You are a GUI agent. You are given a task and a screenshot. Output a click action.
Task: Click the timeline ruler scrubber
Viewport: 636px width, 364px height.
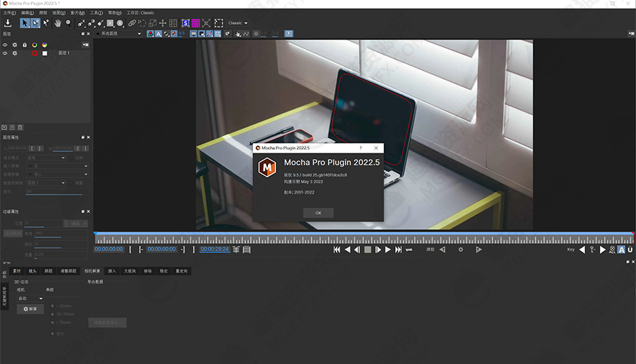[x=364, y=238]
